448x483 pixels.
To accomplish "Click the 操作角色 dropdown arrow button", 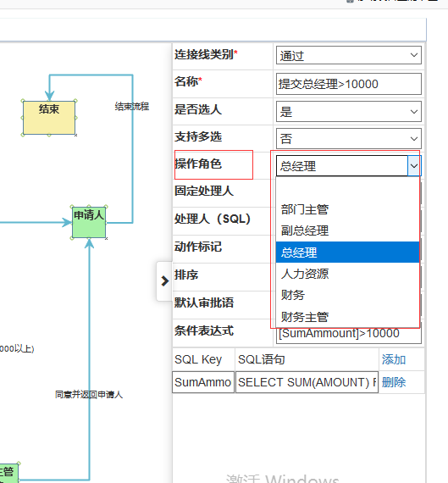I will [414, 166].
